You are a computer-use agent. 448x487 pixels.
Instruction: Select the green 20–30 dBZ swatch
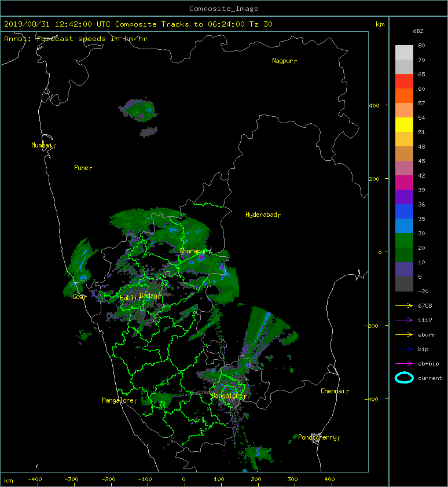tap(404, 241)
